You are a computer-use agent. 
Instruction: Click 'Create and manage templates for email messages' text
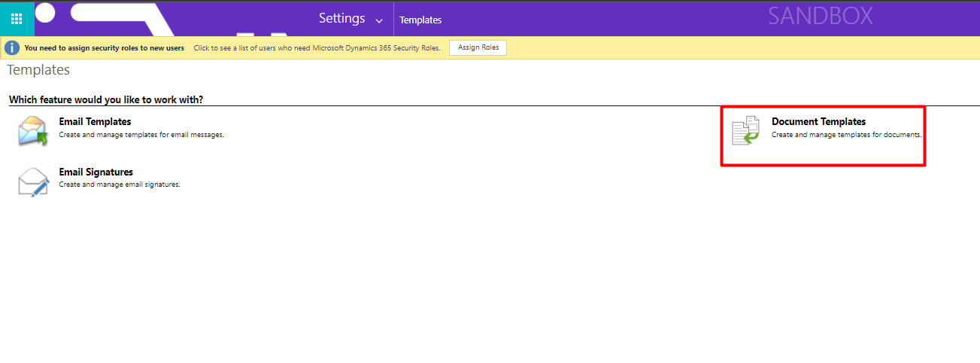pyautogui.click(x=141, y=135)
